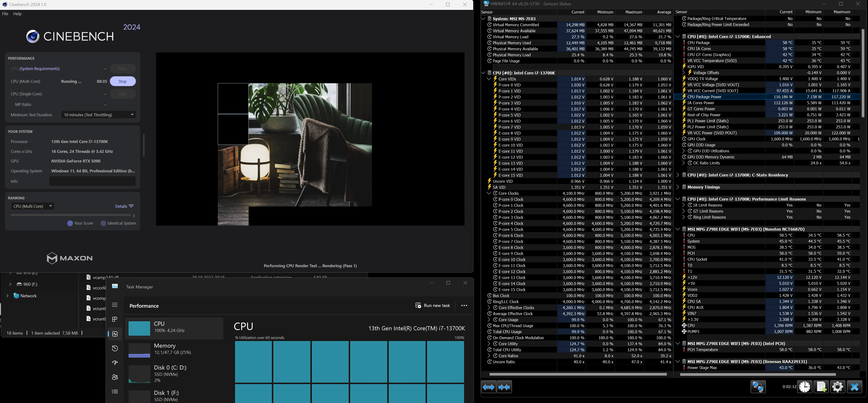
Task: Click CPU Package Power sensor lightning icon
Action: pyautogui.click(x=684, y=97)
